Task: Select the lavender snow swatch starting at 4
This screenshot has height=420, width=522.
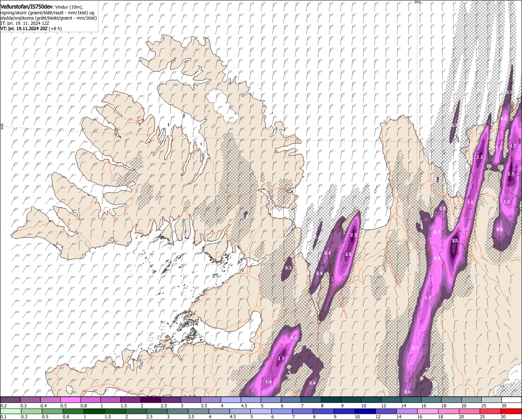Action: [231, 400]
